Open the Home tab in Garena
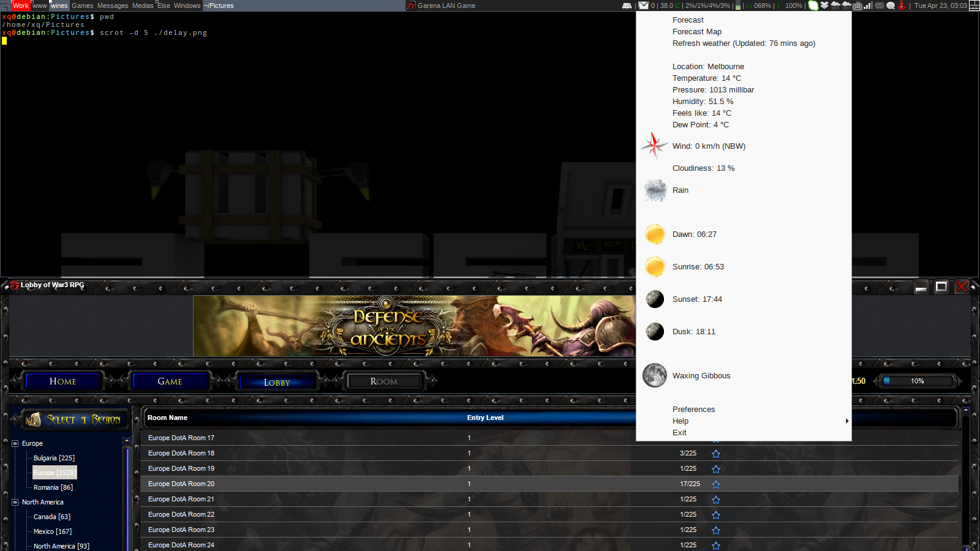Screen dimensions: 980x551 [x=63, y=381]
